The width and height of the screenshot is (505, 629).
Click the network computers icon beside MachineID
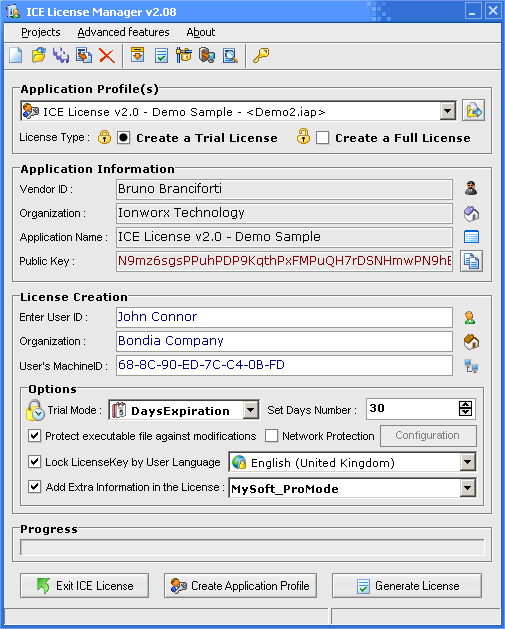471,366
